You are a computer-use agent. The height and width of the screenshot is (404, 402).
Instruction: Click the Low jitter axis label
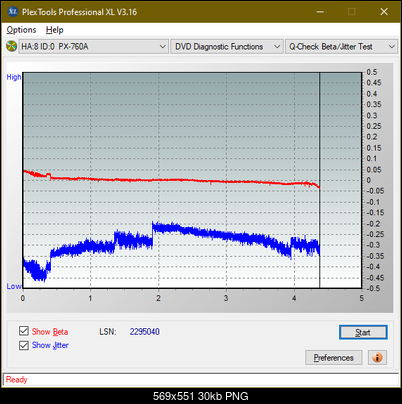tap(14, 286)
